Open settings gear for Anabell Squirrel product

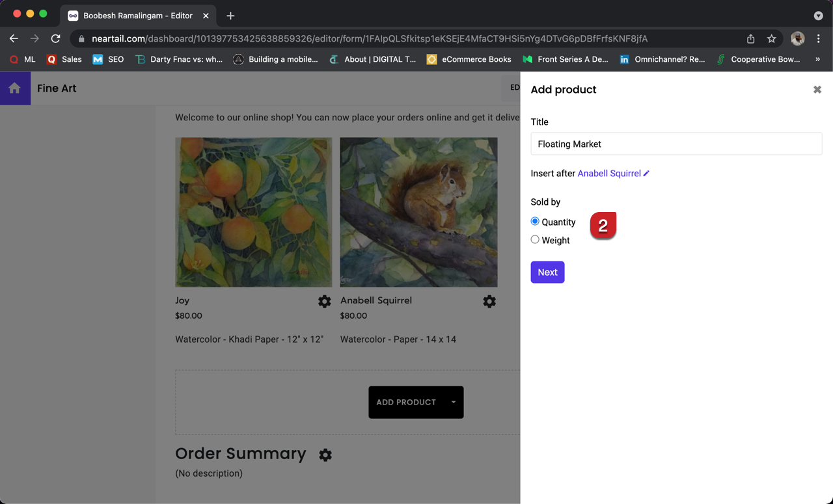coord(489,301)
